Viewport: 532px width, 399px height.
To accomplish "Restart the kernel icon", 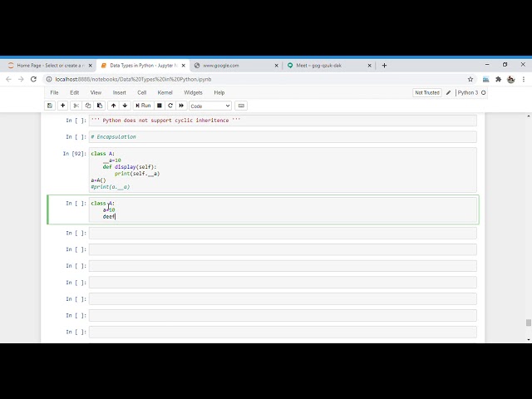I will pos(170,106).
